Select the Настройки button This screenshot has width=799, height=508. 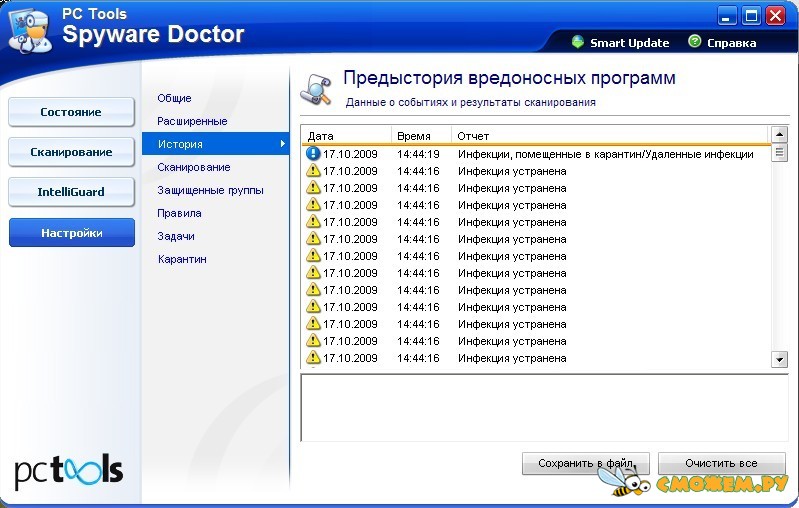[x=71, y=233]
